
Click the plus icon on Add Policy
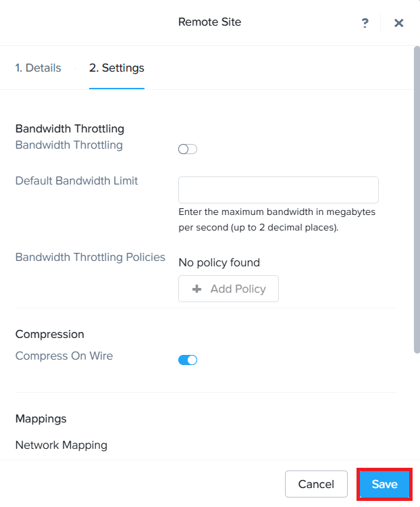[197, 289]
